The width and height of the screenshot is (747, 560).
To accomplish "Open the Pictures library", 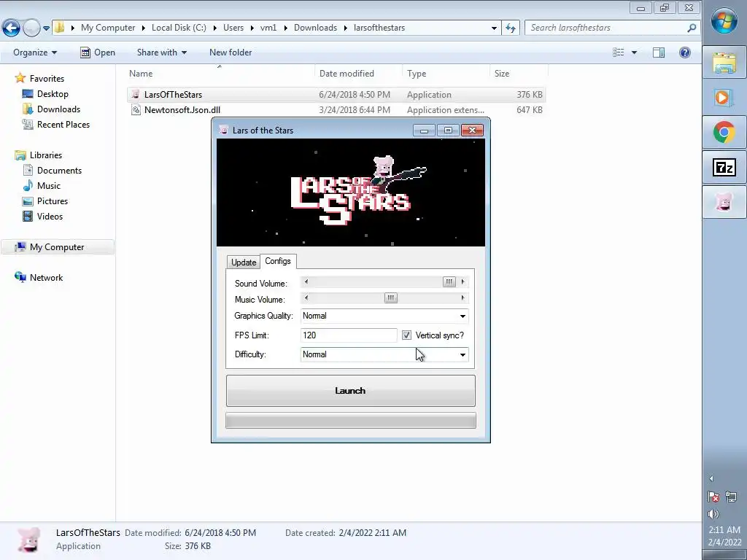I will click(x=53, y=201).
